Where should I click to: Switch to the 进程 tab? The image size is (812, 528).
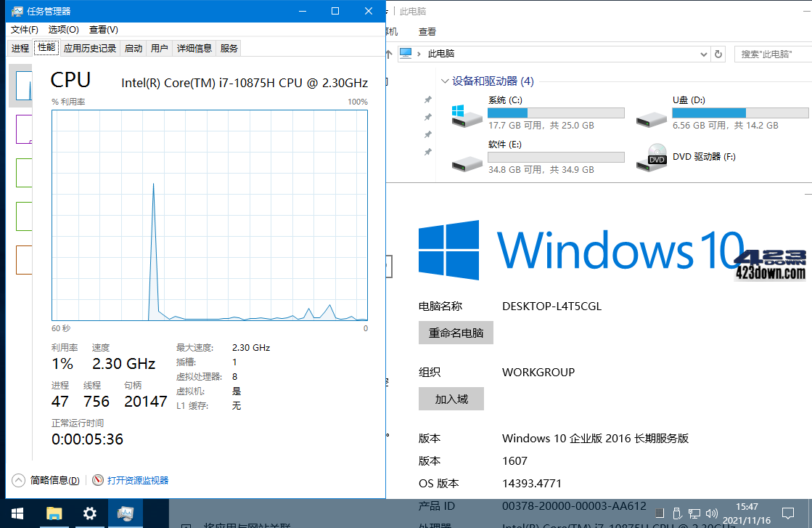[20, 48]
